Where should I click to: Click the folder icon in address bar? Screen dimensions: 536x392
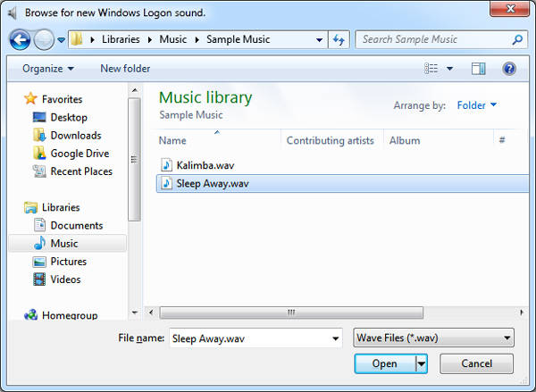pyautogui.click(x=77, y=39)
